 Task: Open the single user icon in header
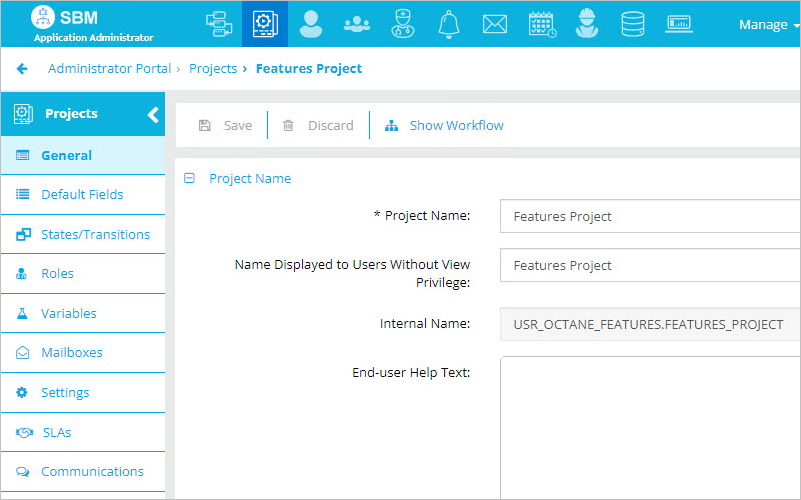[x=311, y=24]
